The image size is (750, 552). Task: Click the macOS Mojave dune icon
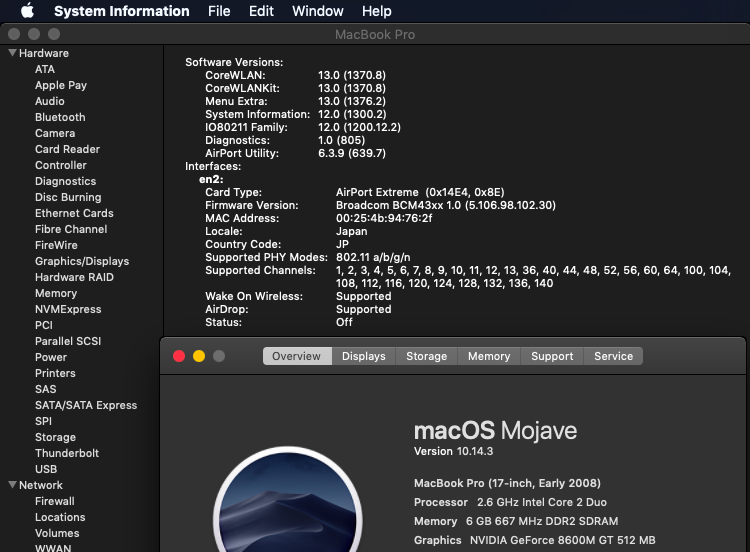(287, 499)
